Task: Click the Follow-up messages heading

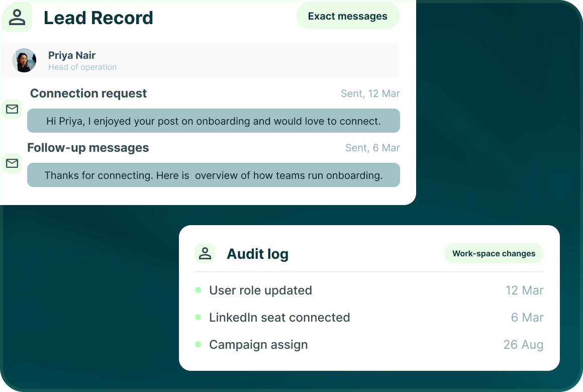Action: click(88, 148)
